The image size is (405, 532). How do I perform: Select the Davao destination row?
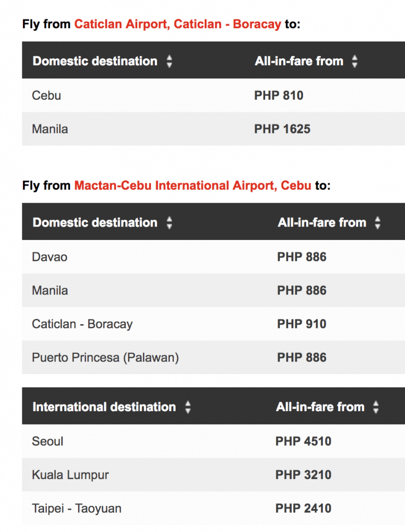49,257
